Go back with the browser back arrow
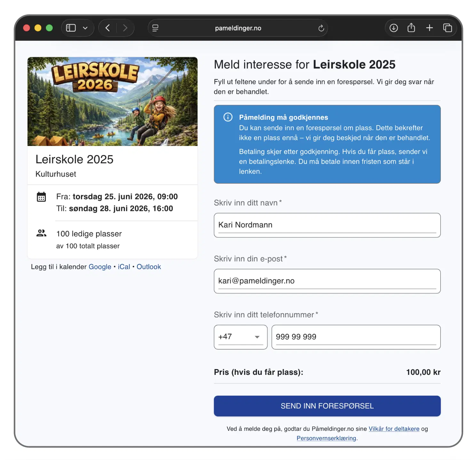The height and width of the screenshot is (460, 476). pyautogui.click(x=108, y=28)
